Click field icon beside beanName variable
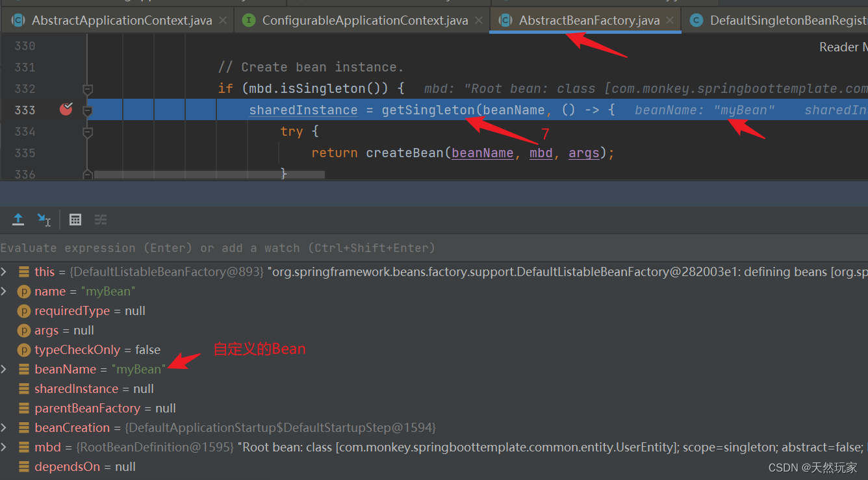The width and height of the screenshot is (868, 480). coord(24,369)
